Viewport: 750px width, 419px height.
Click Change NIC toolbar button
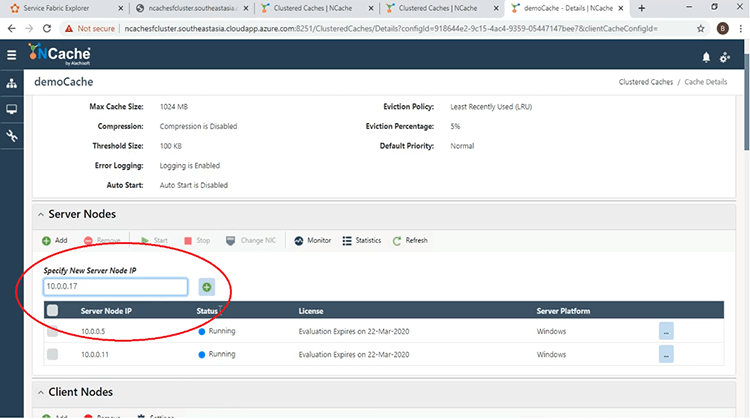(x=251, y=241)
